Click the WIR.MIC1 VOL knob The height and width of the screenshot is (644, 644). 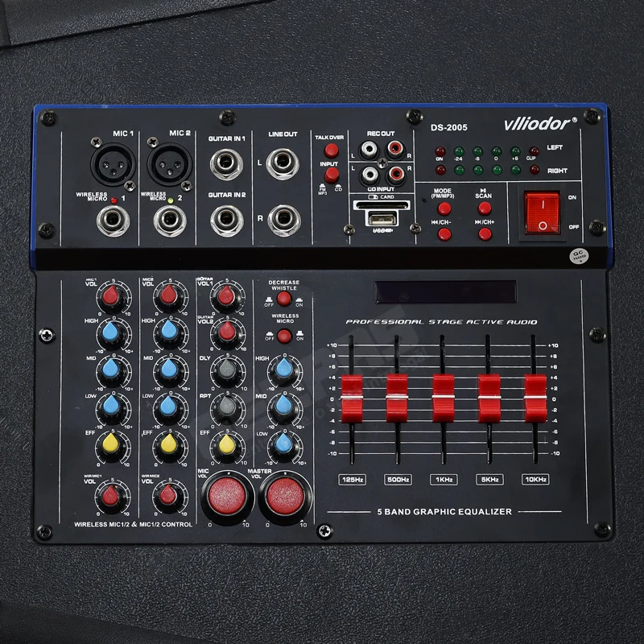111,496
